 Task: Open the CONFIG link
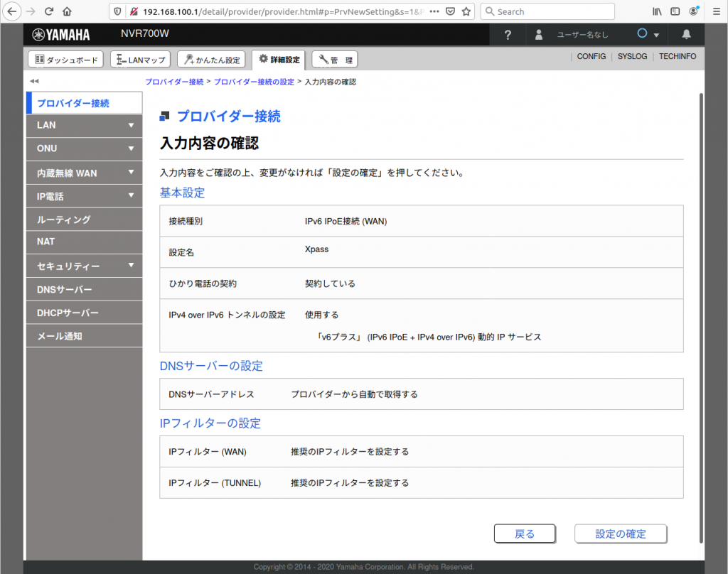[591, 56]
